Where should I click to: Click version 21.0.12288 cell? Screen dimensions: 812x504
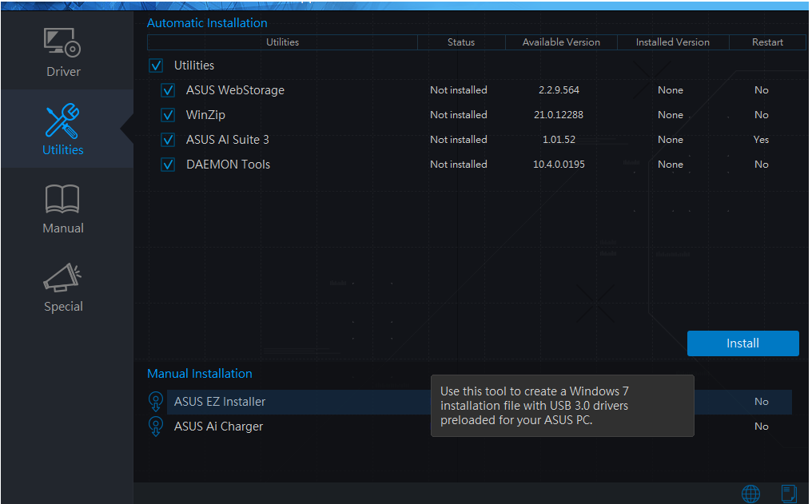click(x=558, y=115)
